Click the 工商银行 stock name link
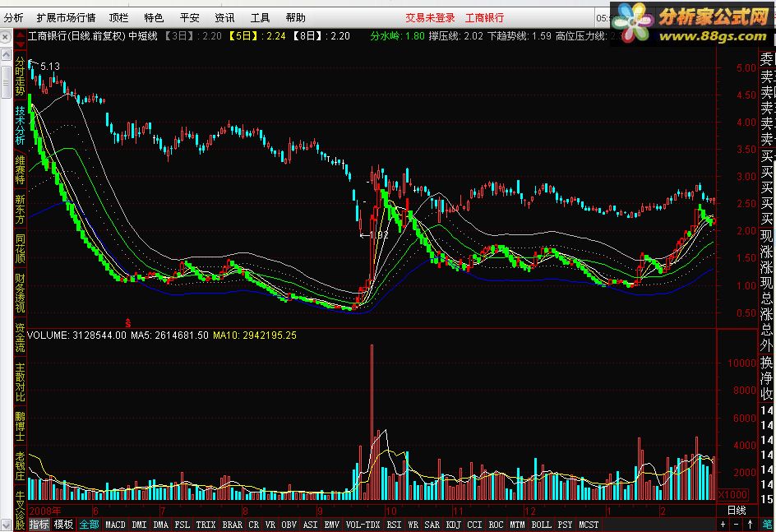776x532 pixels. (484, 18)
